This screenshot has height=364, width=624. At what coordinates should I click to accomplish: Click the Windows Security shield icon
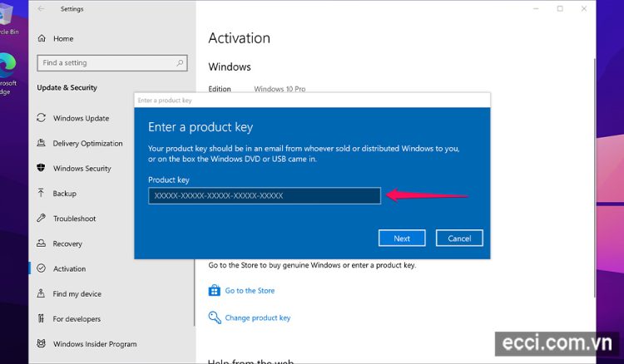(x=41, y=168)
